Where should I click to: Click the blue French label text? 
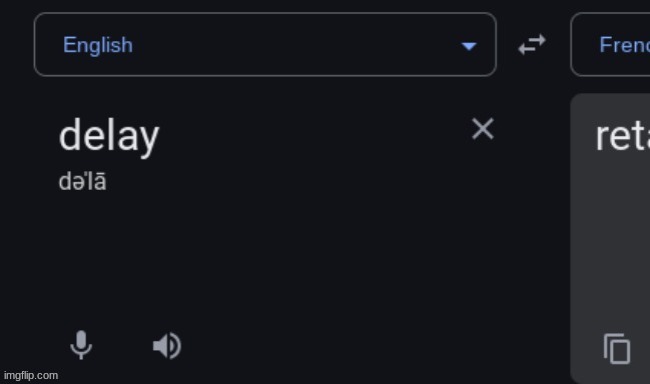pos(625,44)
